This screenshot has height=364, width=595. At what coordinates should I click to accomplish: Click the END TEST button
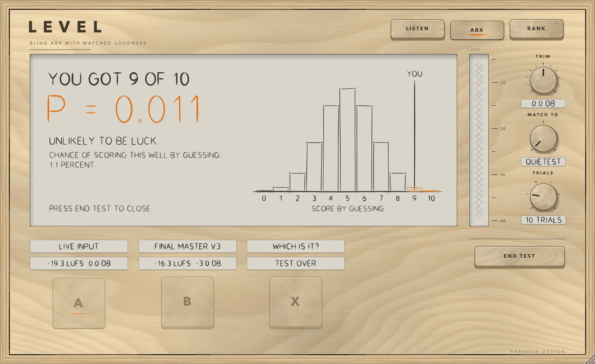click(x=519, y=256)
